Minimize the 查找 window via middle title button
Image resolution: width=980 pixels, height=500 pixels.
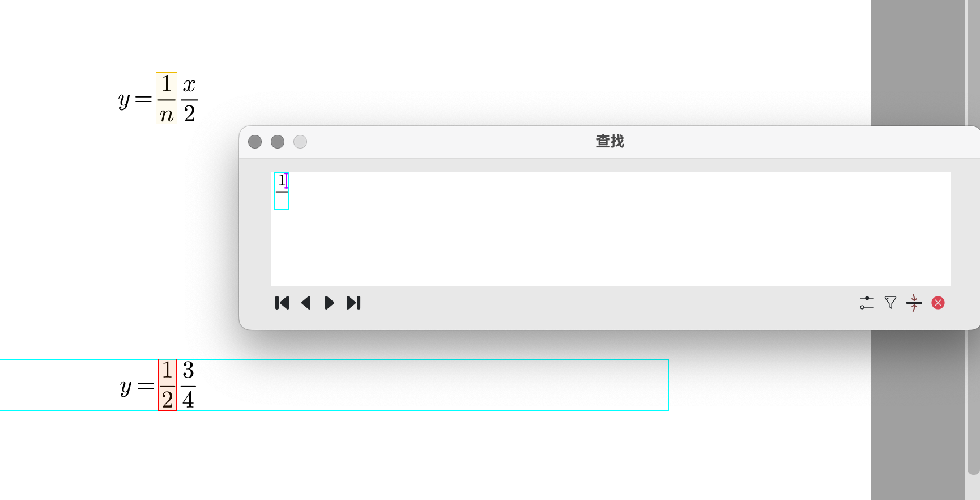(278, 142)
